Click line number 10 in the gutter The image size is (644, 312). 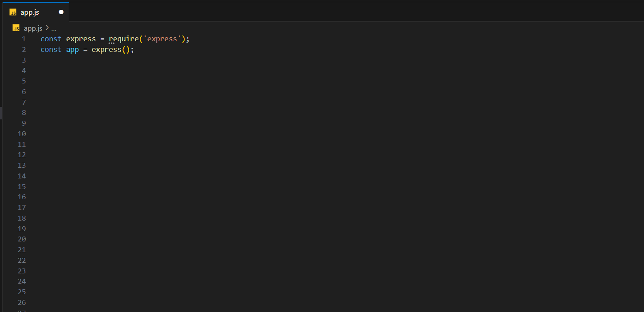[21, 134]
